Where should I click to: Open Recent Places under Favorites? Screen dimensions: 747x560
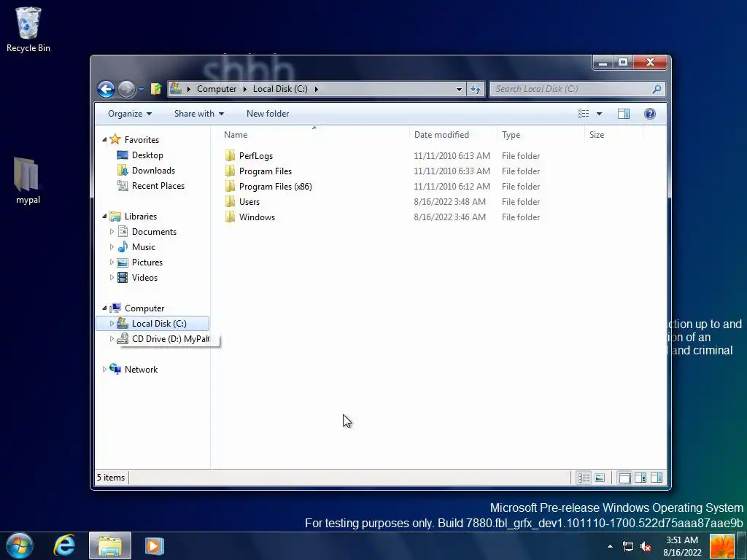(x=158, y=186)
